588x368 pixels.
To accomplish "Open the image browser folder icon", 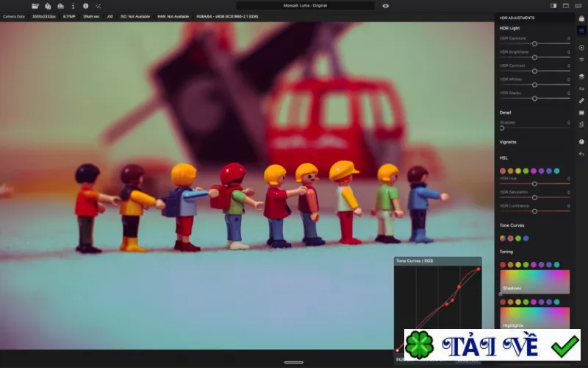I will pyautogui.click(x=35, y=6).
